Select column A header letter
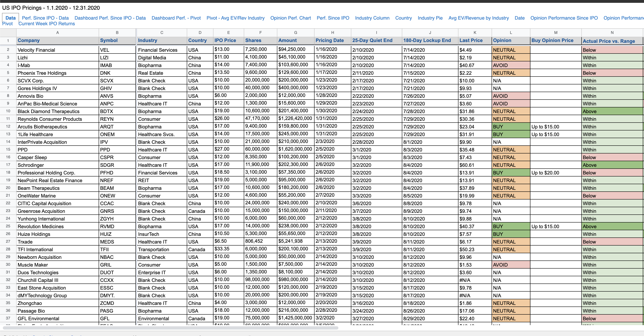 pyautogui.click(x=57, y=33)
